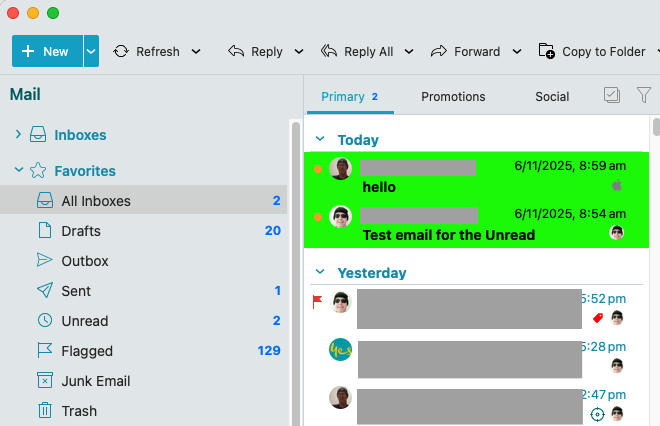Expand the Inboxes tree section
The height and width of the screenshot is (426, 660).
tap(18, 135)
